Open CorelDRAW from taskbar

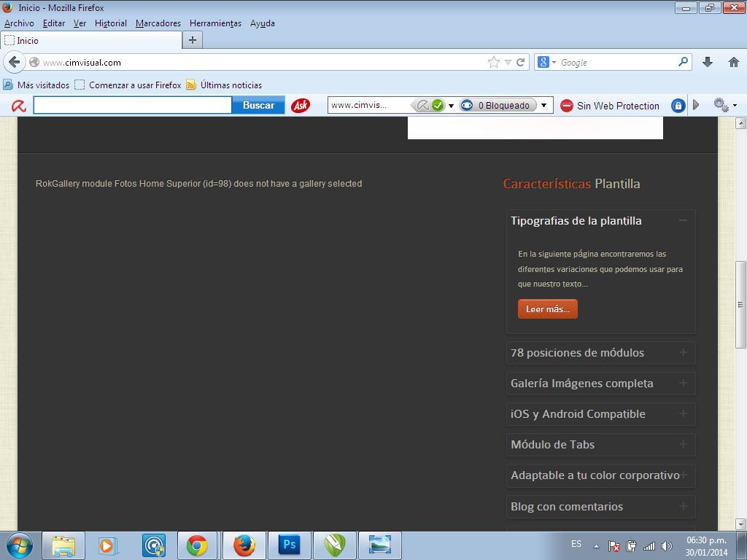[334, 545]
